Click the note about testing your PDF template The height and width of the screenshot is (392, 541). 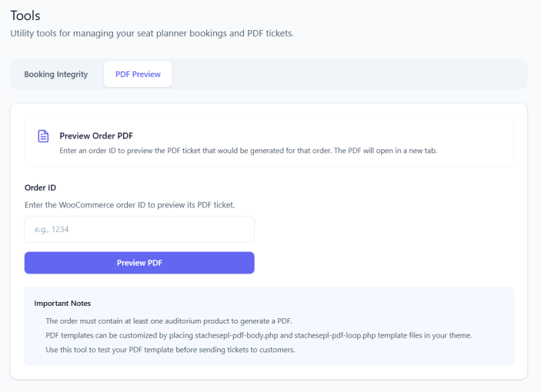tap(170, 350)
